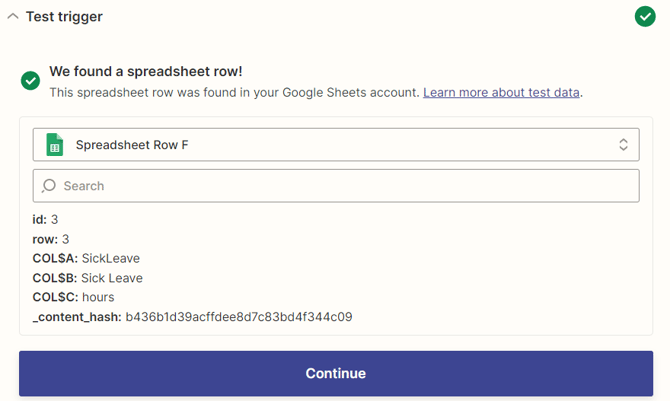This screenshot has height=401, width=670.
Task: Collapse the Test trigger section chevron
Action: [12, 16]
